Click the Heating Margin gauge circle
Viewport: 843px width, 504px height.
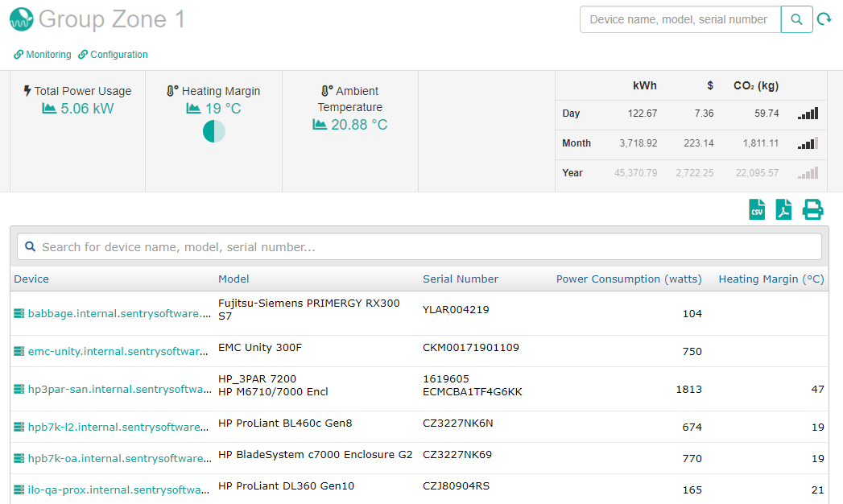pyautogui.click(x=213, y=130)
